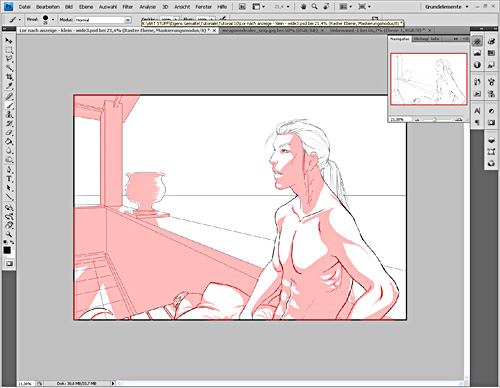This screenshot has width=500, height=388.
Task: Open the Hilfe menu
Action: coord(222,7)
